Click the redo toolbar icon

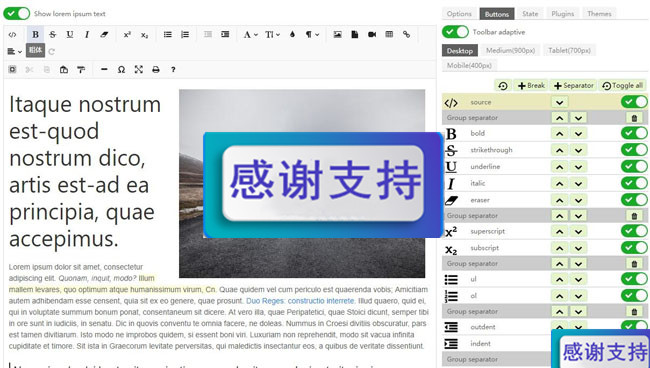click(x=51, y=52)
